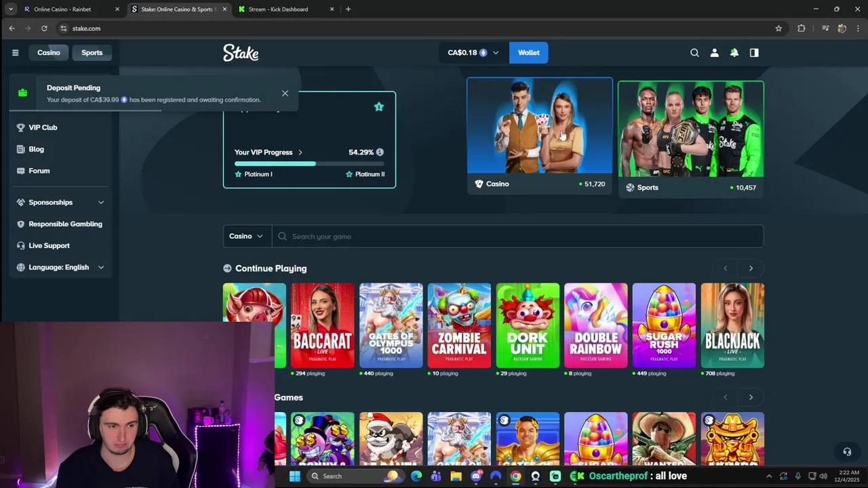Show hidden system tray icons

click(x=768, y=476)
